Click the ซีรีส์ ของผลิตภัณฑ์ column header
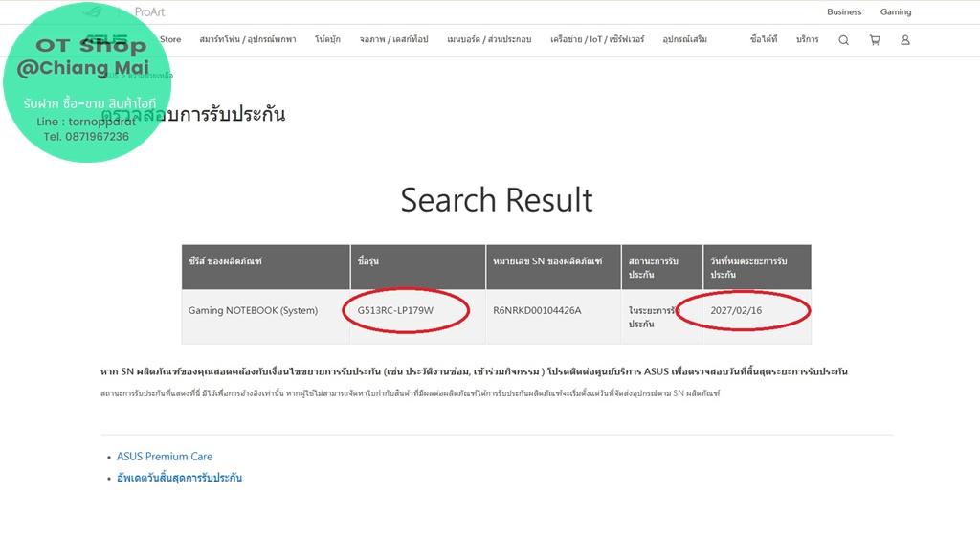 [266, 267]
